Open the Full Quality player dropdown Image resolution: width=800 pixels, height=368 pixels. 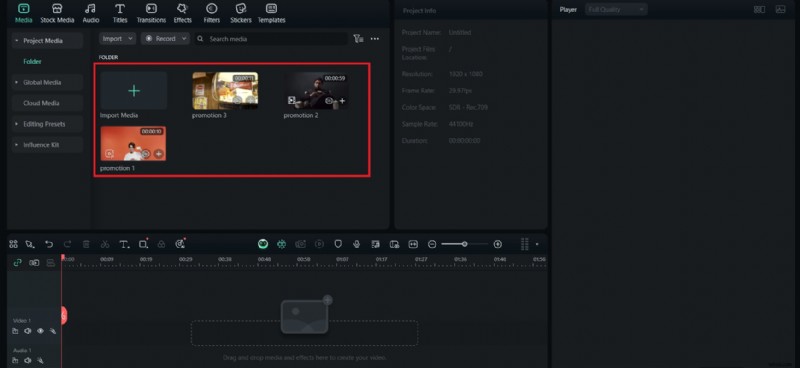point(616,9)
